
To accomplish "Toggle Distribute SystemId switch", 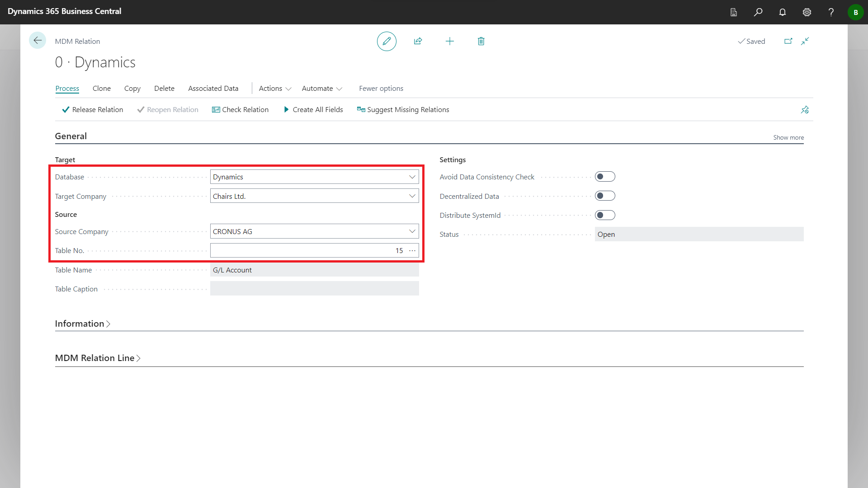I will tap(605, 215).
